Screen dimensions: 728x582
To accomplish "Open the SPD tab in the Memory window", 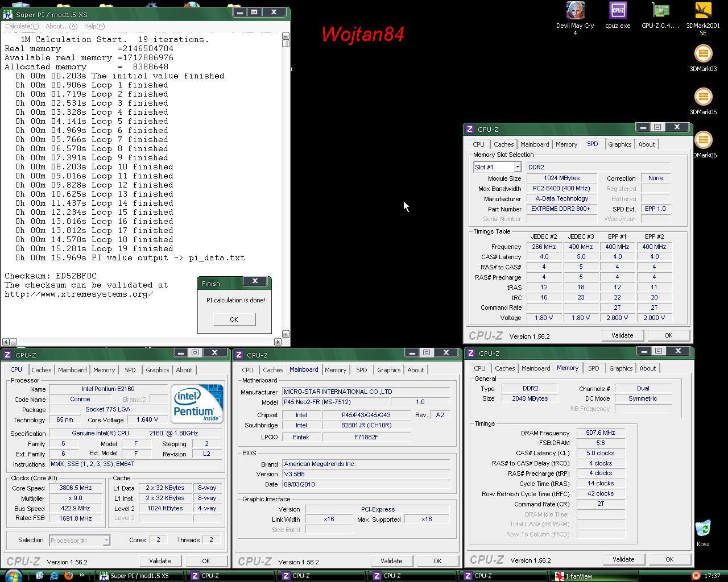I will click(593, 368).
